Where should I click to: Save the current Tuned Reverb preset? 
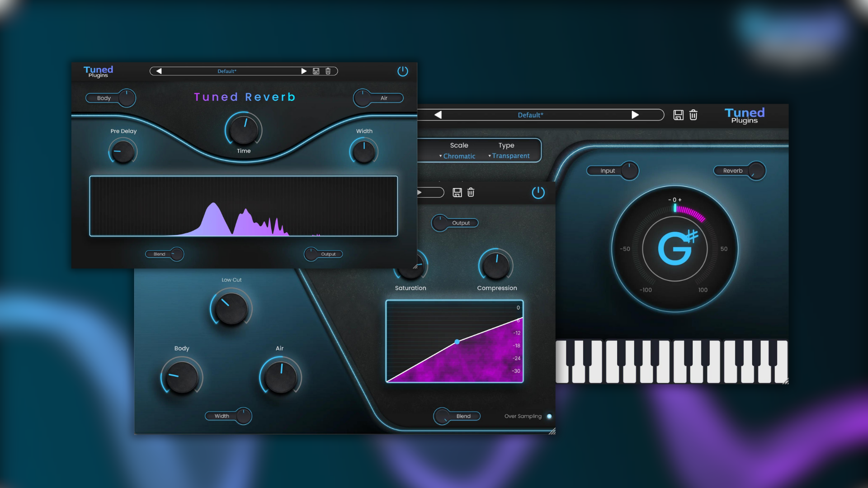tap(316, 71)
